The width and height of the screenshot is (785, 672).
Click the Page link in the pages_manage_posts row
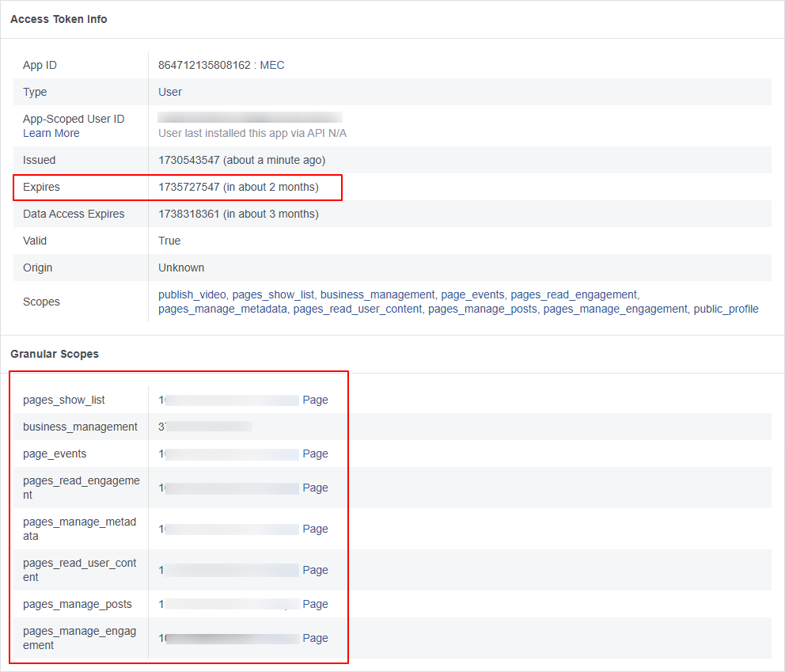[x=315, y=604]
